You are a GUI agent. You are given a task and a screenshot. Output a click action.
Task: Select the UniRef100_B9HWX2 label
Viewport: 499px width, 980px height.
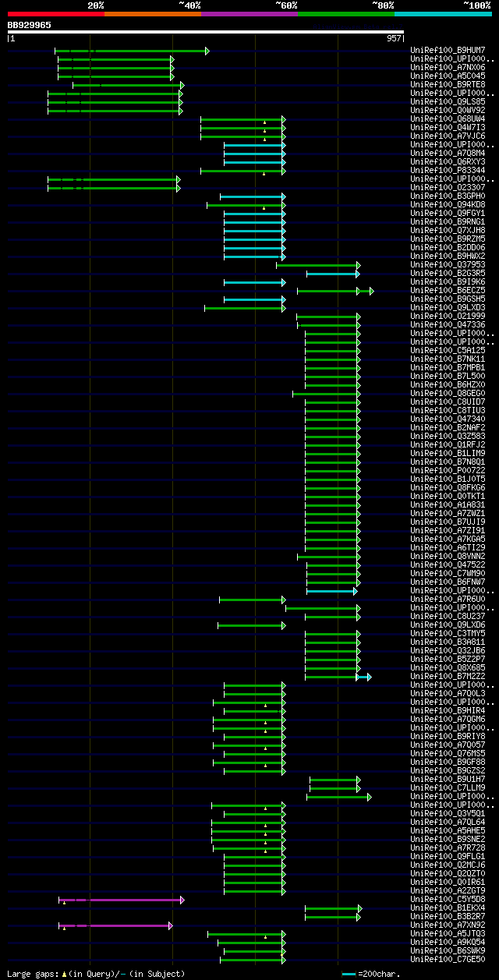pos(448,256)
